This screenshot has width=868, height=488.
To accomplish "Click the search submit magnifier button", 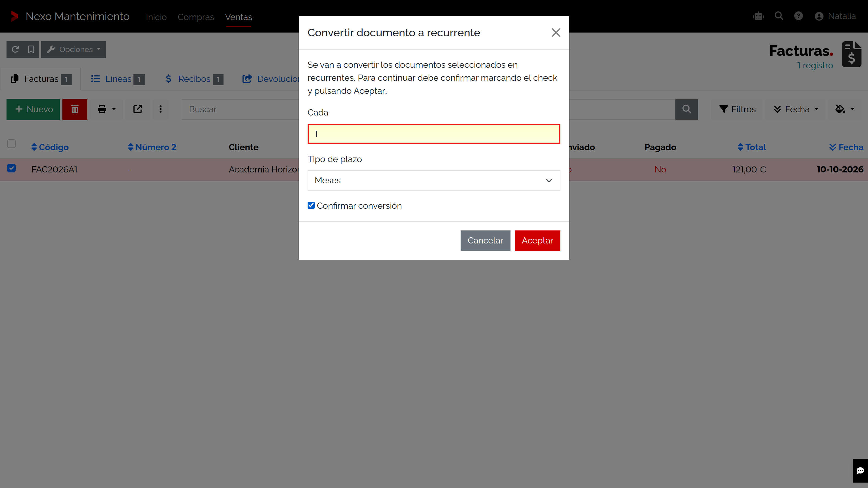I will coord(686,109).
